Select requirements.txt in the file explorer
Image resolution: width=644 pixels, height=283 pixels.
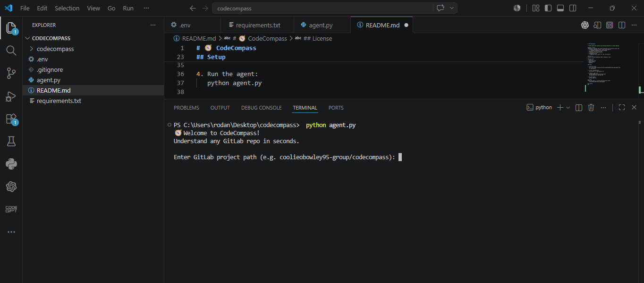(x=93, y=101)
